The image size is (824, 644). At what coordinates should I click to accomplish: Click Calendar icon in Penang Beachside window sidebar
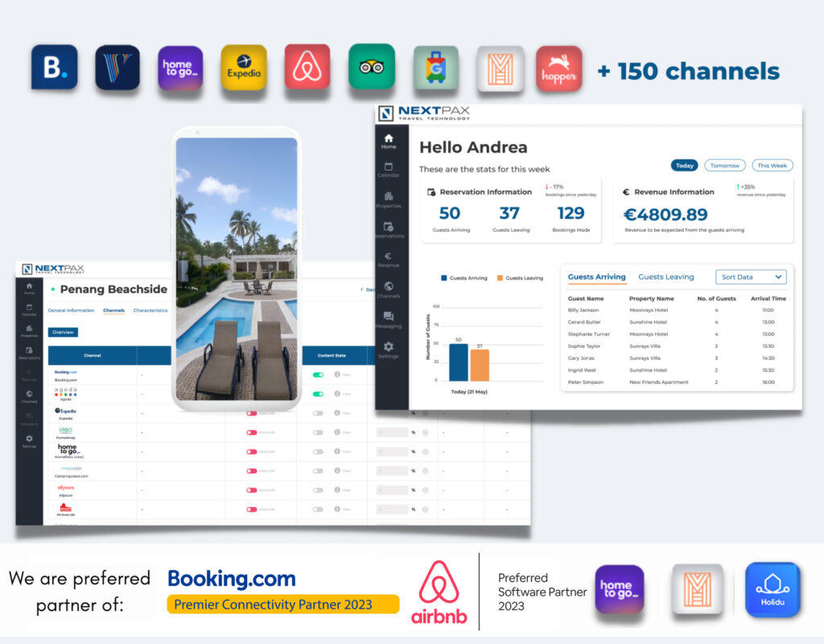[x=30, y=308]
